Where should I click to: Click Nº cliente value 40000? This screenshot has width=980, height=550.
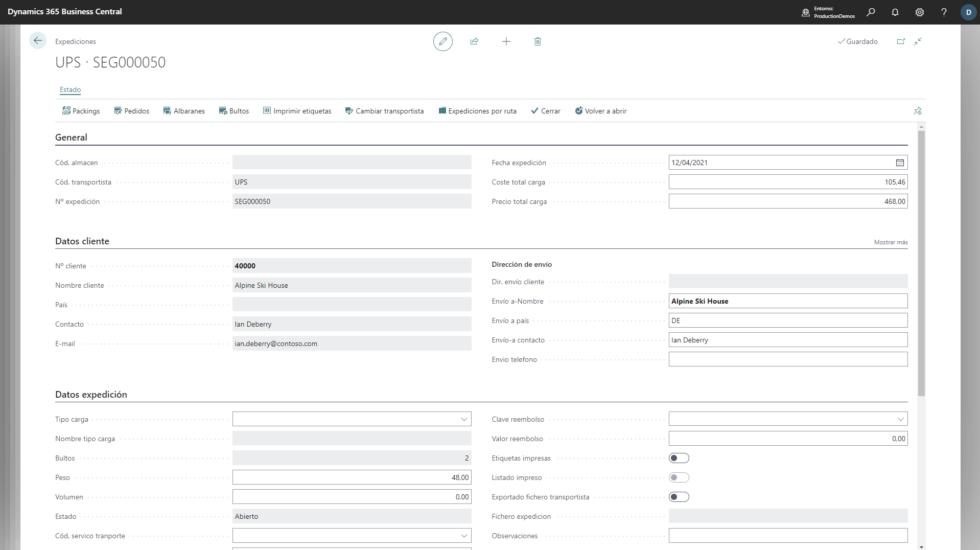[352, 266]
